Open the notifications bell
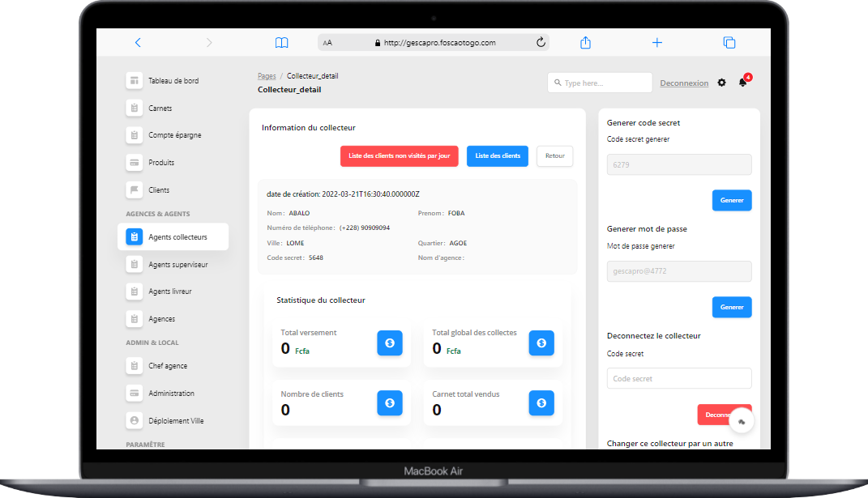This screenshot has height=498, width=868. pyautogui.click(x=742, y=83)
